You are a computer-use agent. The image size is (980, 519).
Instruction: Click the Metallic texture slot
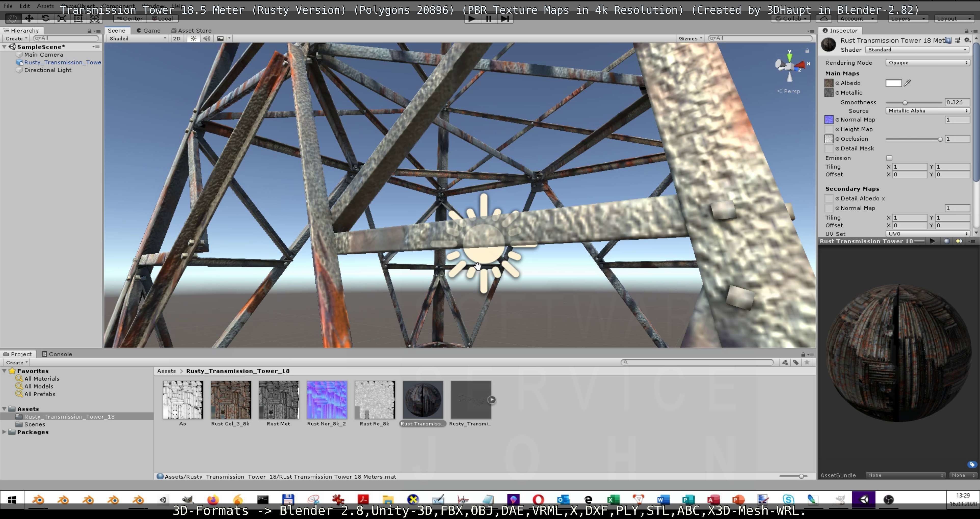(x=829, y=92)
